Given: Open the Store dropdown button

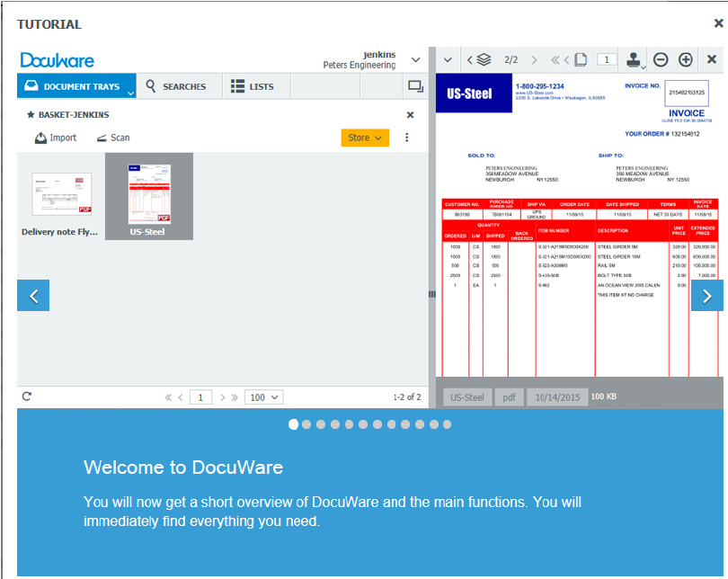Looking at the screenshot, I should [365, 138].
